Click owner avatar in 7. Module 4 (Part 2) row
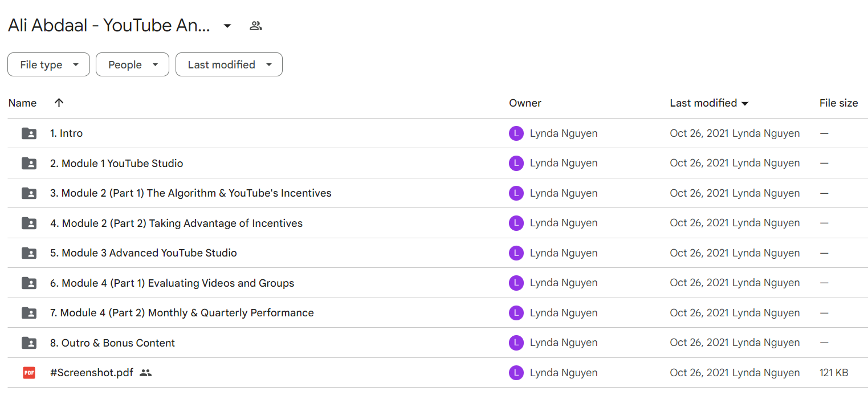The image size is (868, 399). pos(516,313)
